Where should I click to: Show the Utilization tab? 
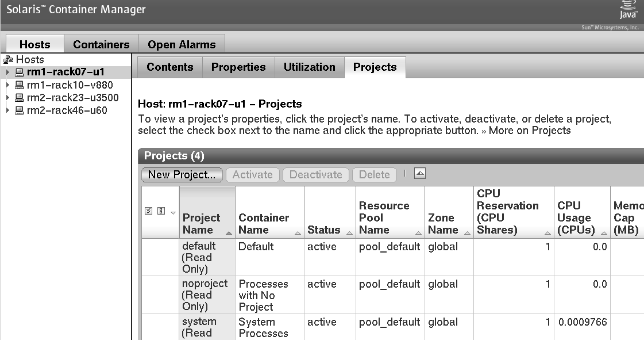coord(309,67)
